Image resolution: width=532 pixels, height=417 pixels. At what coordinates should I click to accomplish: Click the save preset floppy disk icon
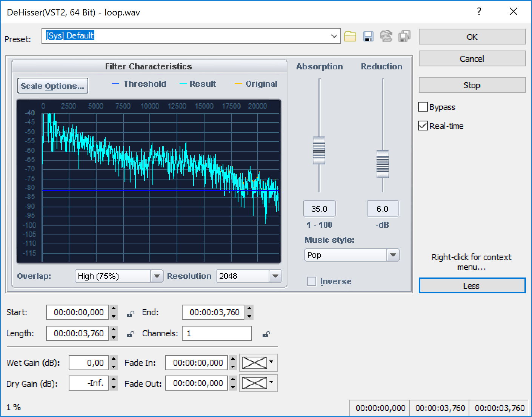[368, 36]
